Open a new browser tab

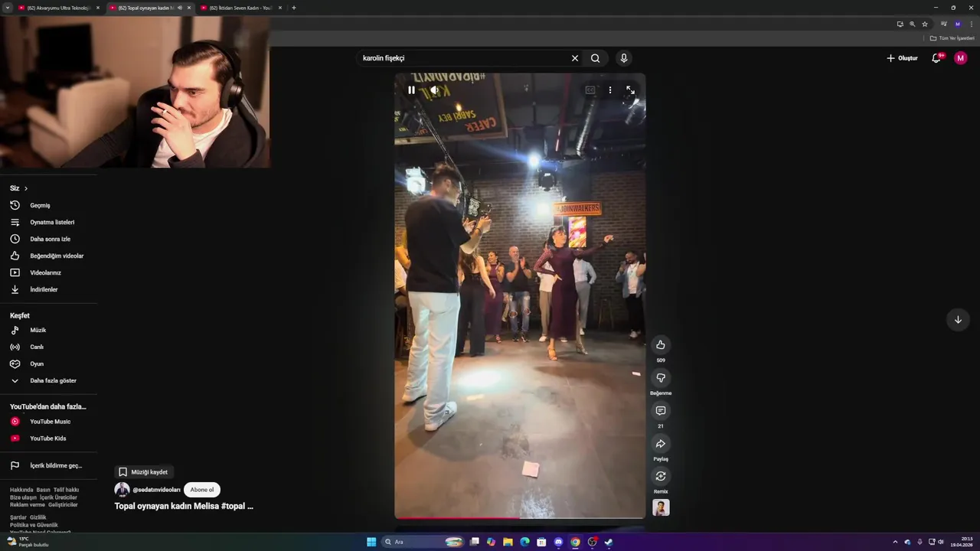click(x=294, y=8)
